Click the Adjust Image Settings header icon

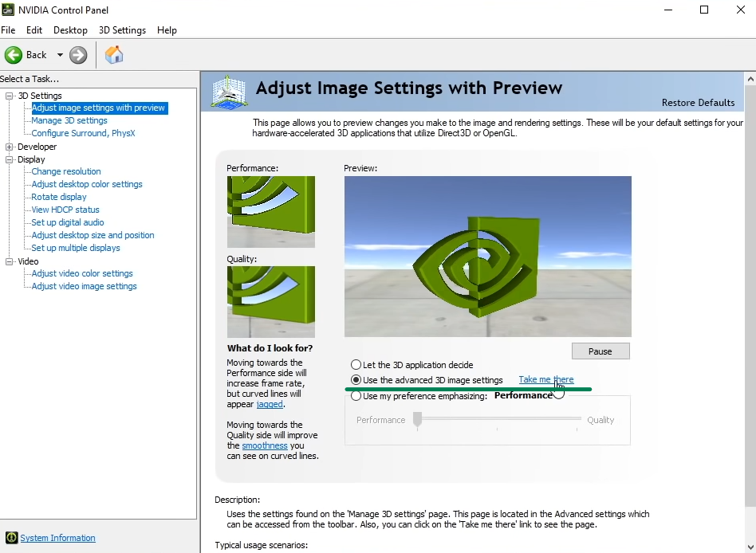point(230,92)
